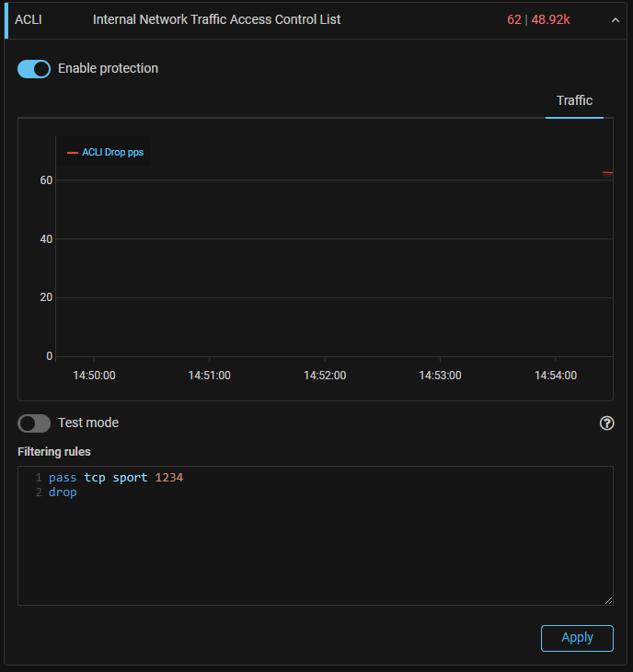Click line number 1 in the editor gutter

[39, 478]
